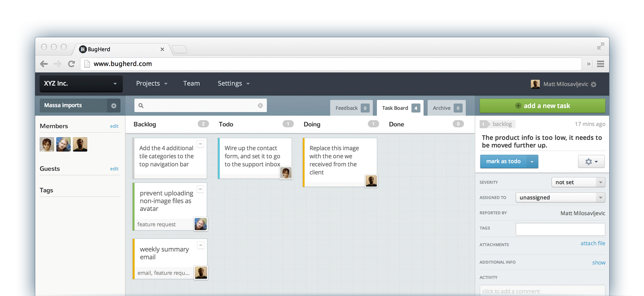The width and height of the screenshot is (644, 296).
Task: Expand the Projects menu
Action: point(152,84)
